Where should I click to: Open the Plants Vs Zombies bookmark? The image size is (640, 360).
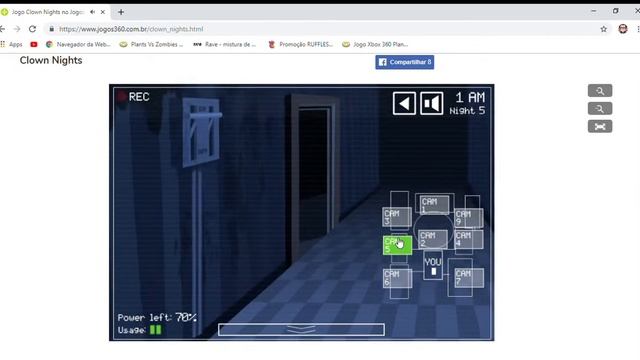coord(151,44)
